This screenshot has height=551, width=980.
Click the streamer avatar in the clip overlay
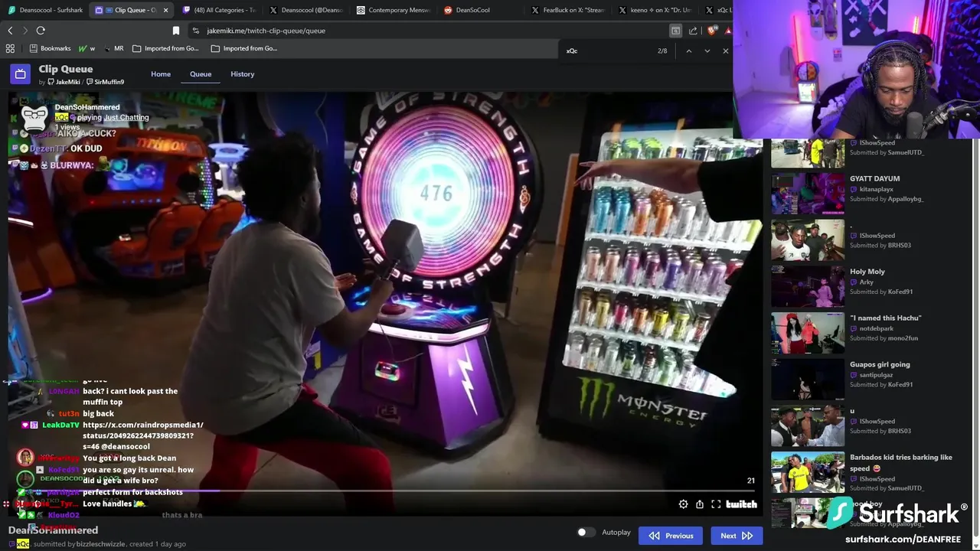pyautogui.click(x=34, y=116)
